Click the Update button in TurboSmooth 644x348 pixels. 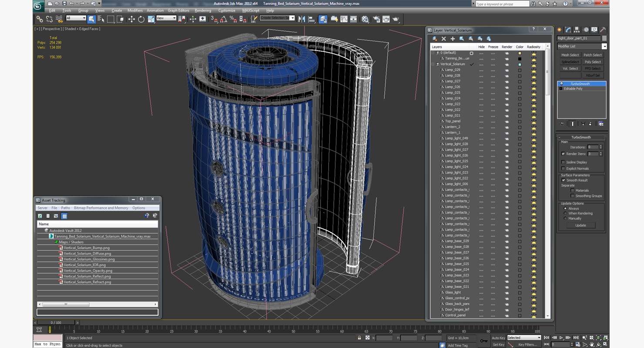(580, 225)
